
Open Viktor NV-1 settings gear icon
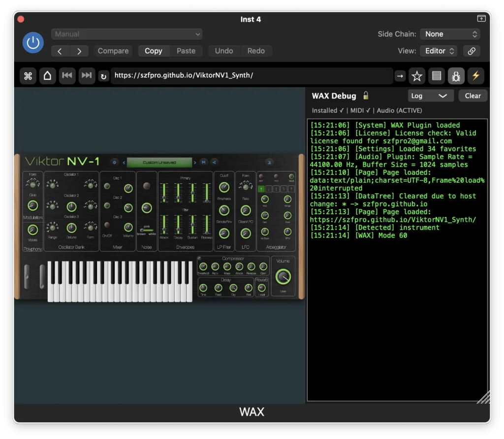click(114, 162)
